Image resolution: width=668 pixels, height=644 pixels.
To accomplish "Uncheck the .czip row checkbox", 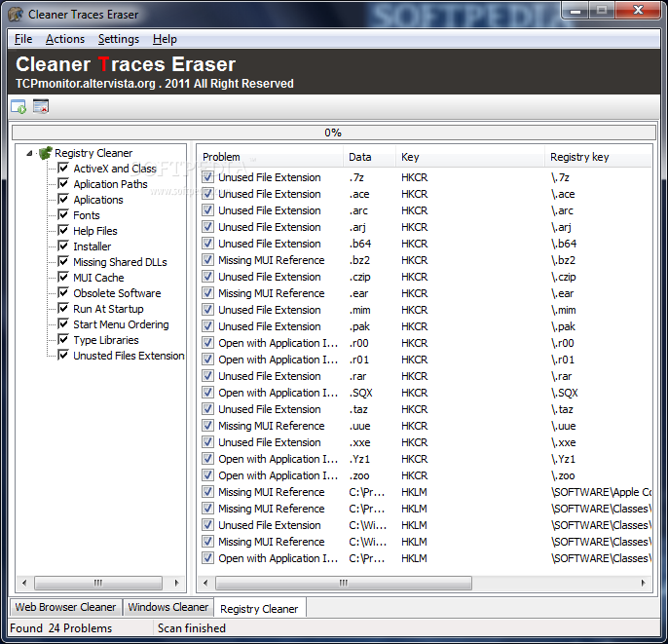I will (208, 277).
